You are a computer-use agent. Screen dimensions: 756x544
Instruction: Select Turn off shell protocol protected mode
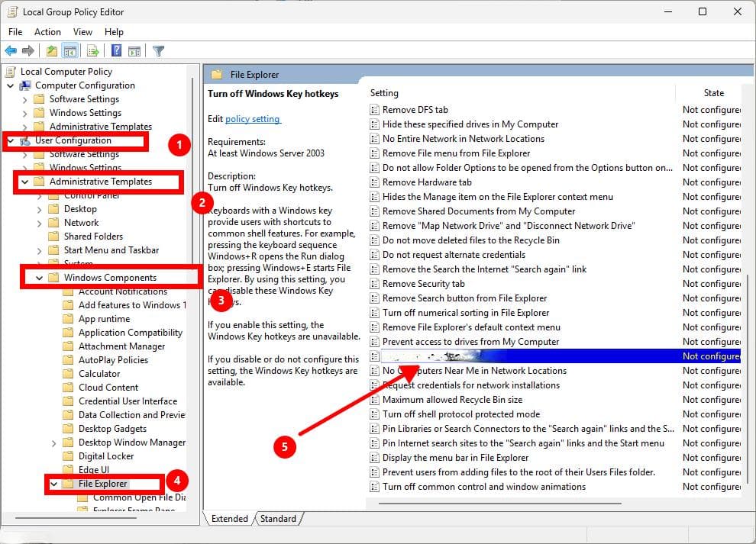click(x=461, y=414)
